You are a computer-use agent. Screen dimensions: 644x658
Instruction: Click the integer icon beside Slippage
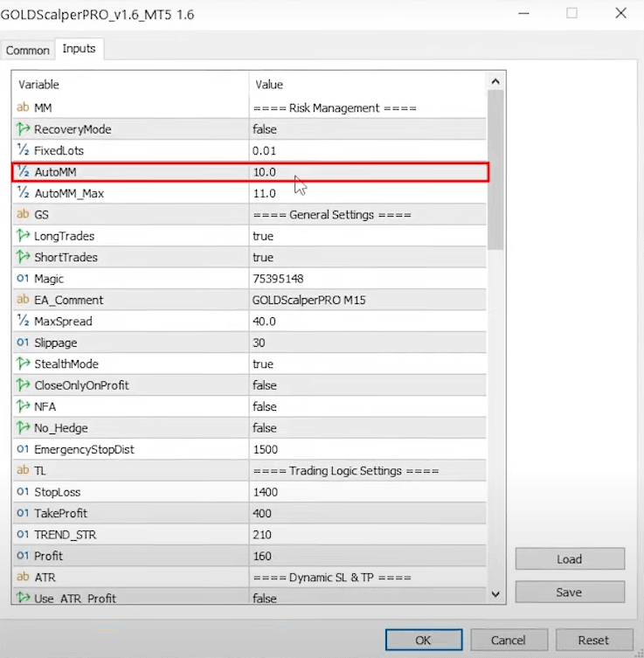click(23, 343)
